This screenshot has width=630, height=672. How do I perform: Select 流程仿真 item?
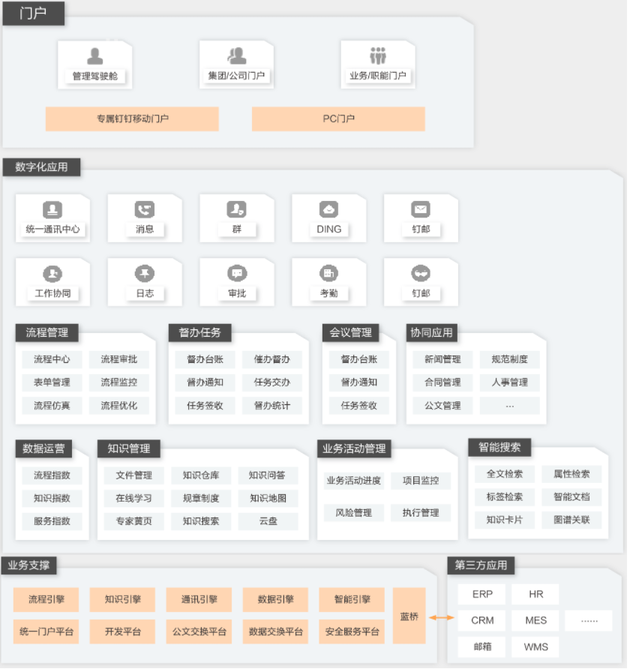pos(52,407)
